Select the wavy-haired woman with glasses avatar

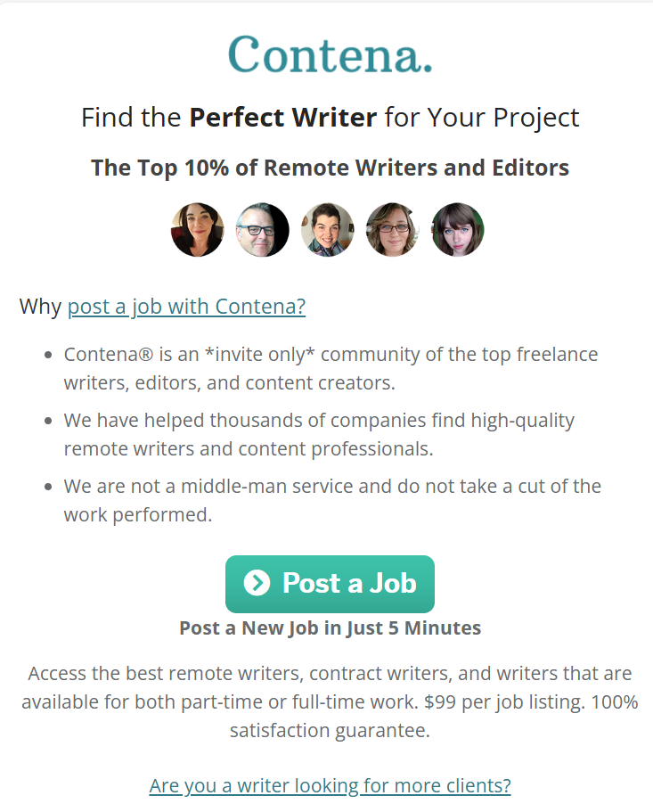tap(393, 229)
